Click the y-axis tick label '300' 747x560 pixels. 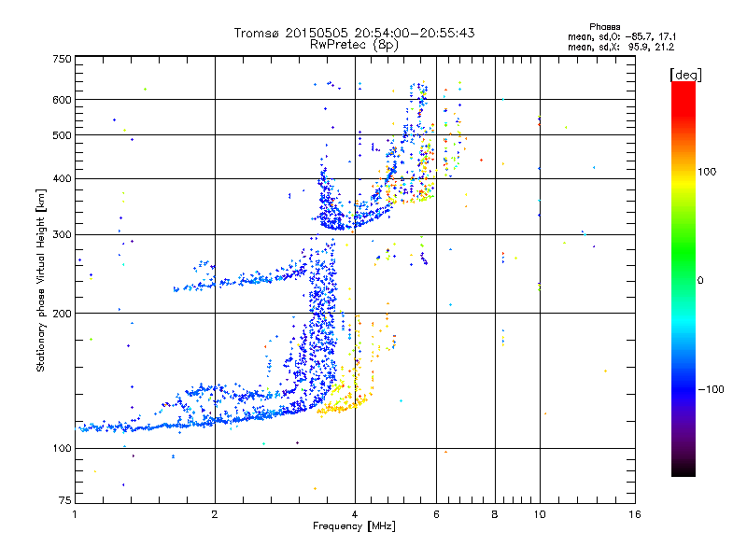(x=62, y=234)
